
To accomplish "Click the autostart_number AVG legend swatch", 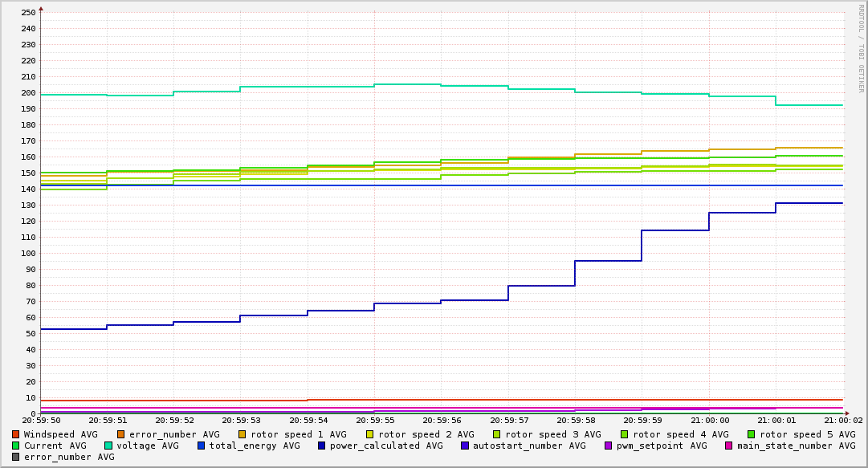I will click(465, 446).
